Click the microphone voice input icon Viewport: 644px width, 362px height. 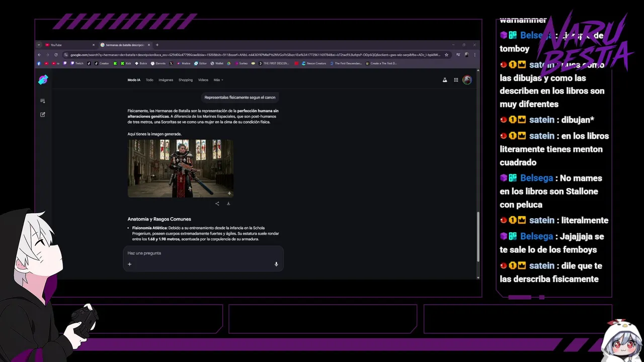click(x=276, y=264)
